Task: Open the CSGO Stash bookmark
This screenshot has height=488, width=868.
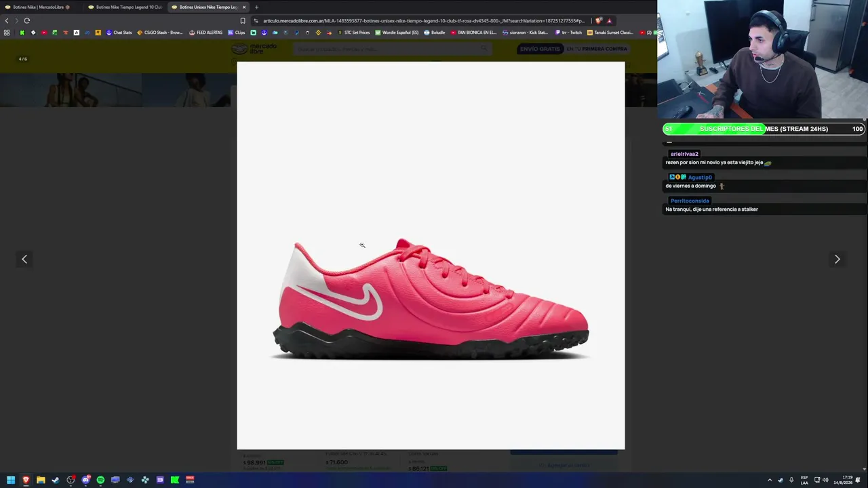Action: (160, 33)
